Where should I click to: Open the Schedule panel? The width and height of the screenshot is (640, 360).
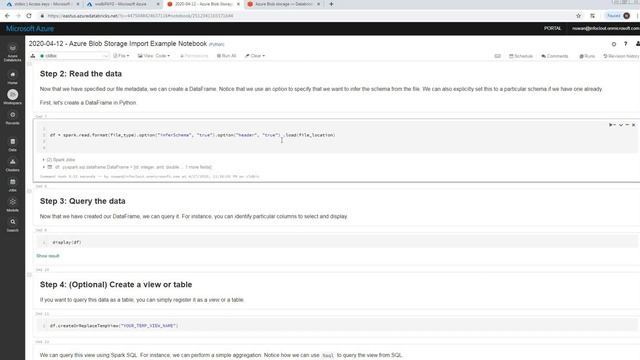pos(521,56)
